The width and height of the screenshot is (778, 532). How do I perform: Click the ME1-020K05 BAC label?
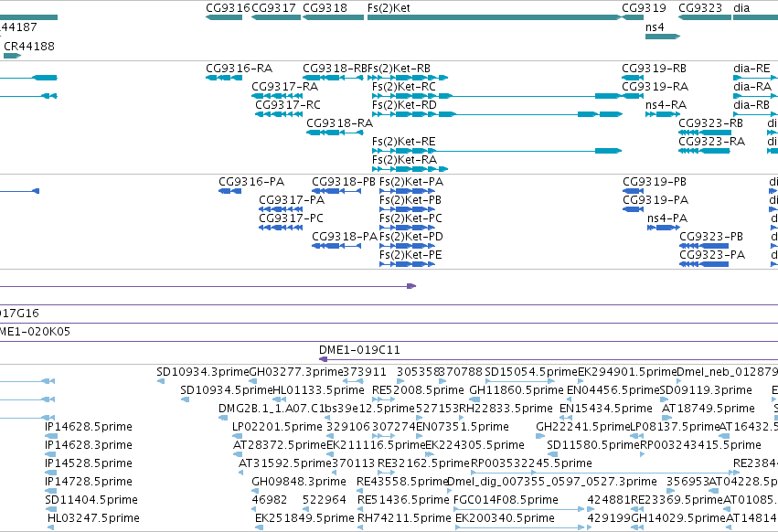point(35,332)
